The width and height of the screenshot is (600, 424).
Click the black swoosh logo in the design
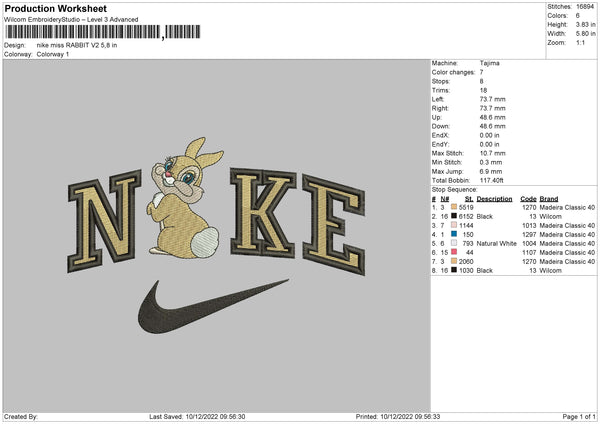coord(213,307)
